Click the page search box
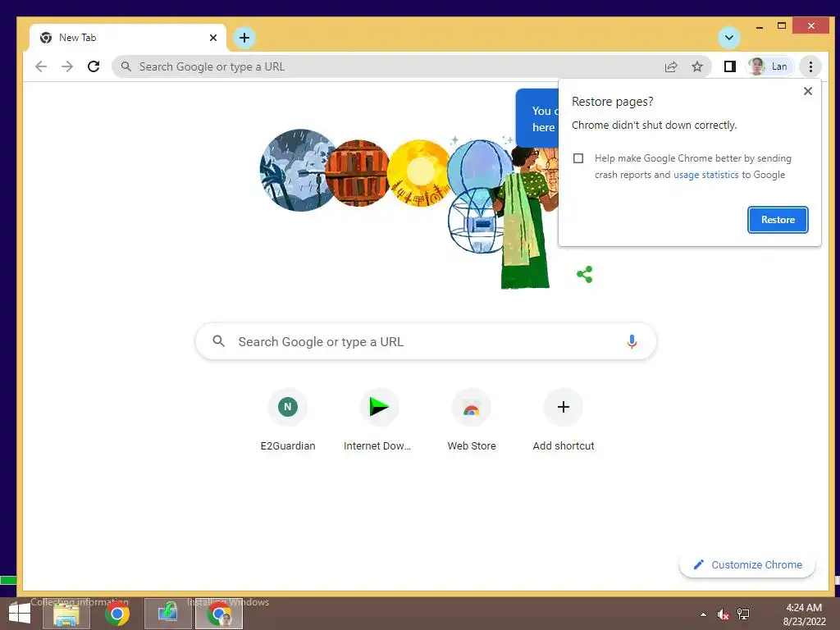840x630 pixels. point(426,341)
